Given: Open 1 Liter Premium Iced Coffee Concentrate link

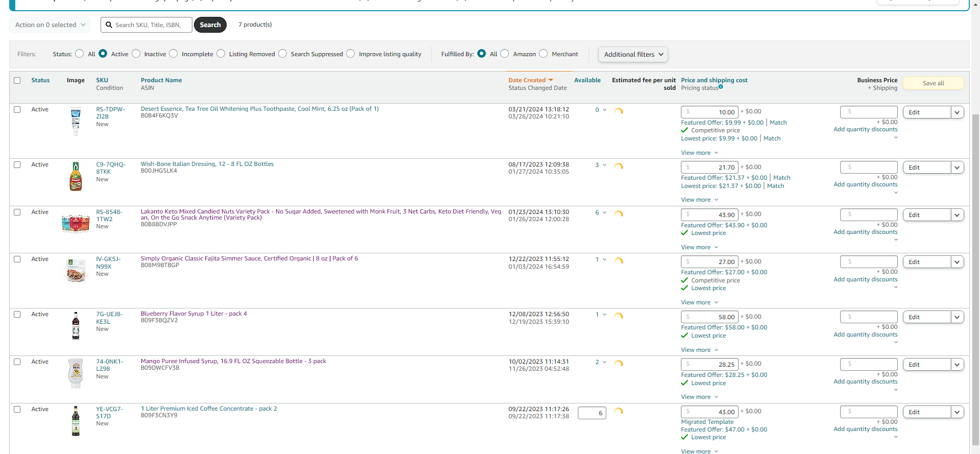Looking at the screenshot, I should click(x=209, y=409).
